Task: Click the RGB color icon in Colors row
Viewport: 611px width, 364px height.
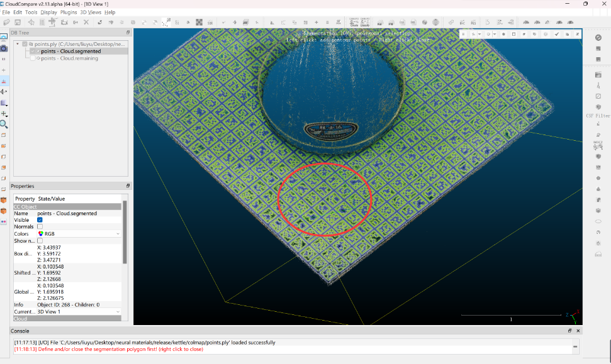Action: (x=40, y=234)
